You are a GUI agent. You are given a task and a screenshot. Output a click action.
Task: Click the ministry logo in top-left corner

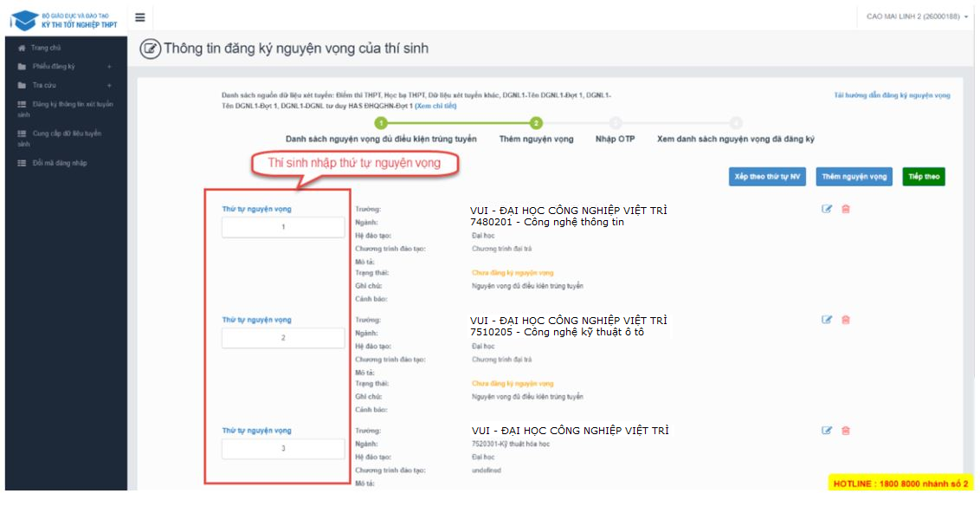click(65, 19)
